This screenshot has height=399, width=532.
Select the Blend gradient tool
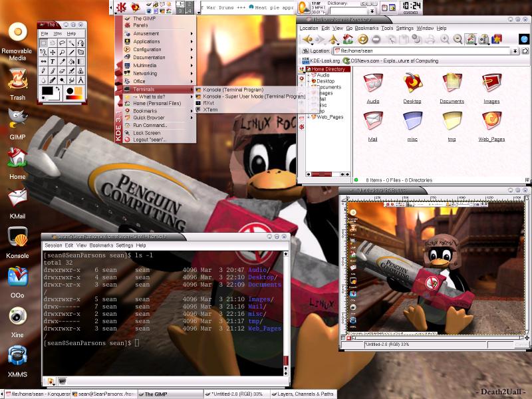point(80,61)
